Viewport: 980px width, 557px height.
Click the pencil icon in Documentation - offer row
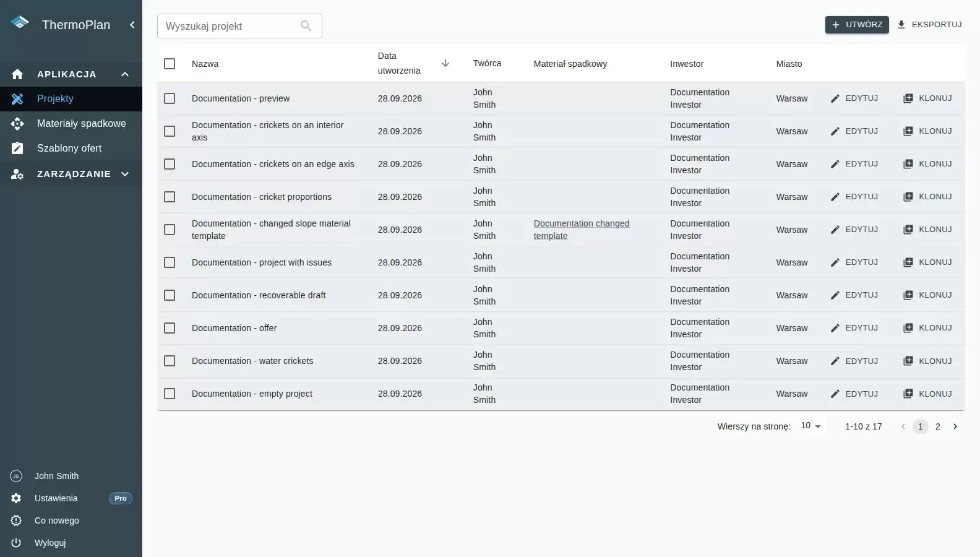(x=835, y=328)
